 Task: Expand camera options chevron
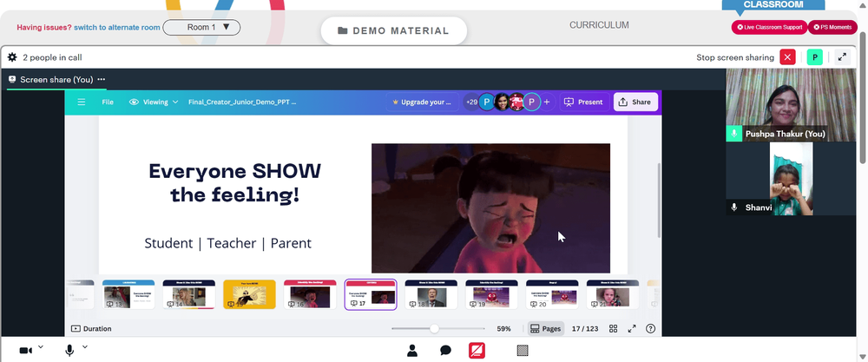tap(41, 347)
